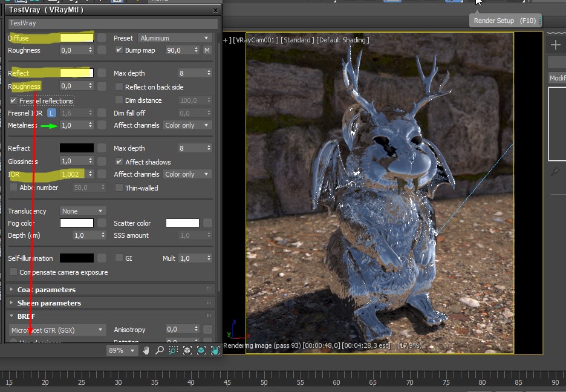Open the Diffuse yellow color swatch

(x=77, y=38)
